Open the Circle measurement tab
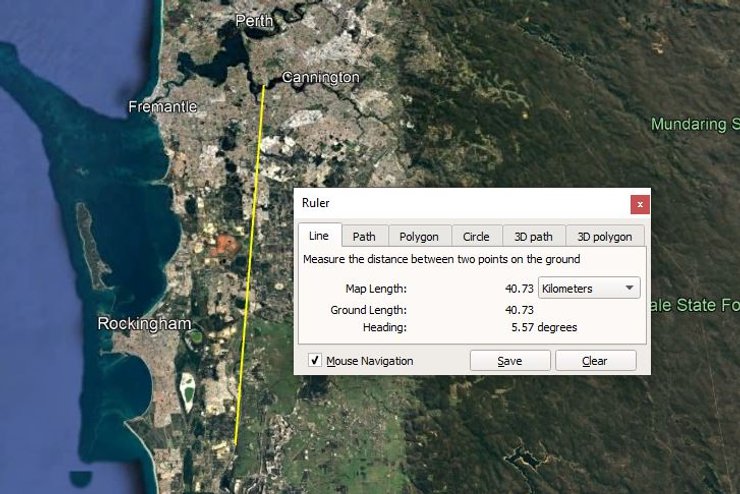 pyautogui.click(x=476, y=236)
